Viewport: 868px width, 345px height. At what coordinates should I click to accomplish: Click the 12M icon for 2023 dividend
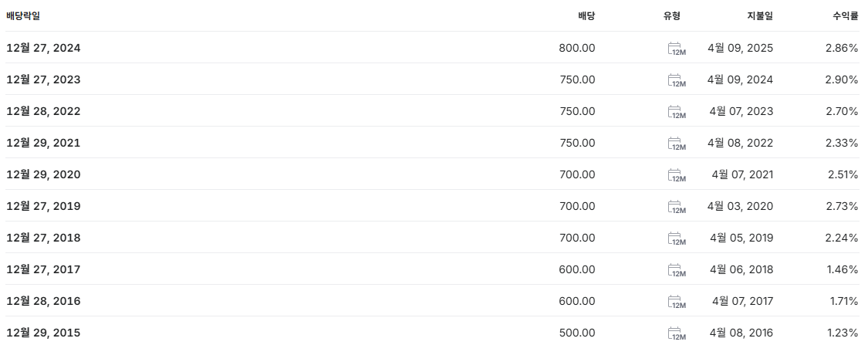click(677, 80)
